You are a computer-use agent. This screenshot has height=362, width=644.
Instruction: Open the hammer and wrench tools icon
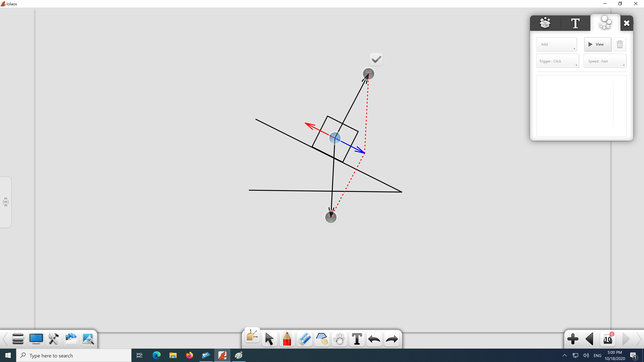pos(53,339)
